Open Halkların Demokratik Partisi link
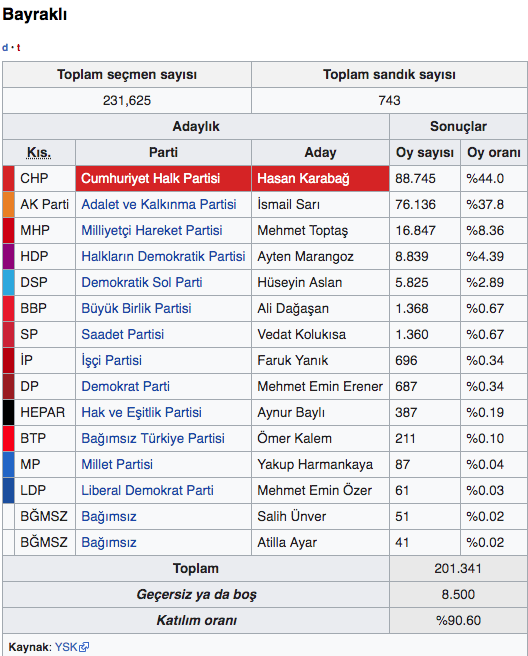 [x=163, y=256]
